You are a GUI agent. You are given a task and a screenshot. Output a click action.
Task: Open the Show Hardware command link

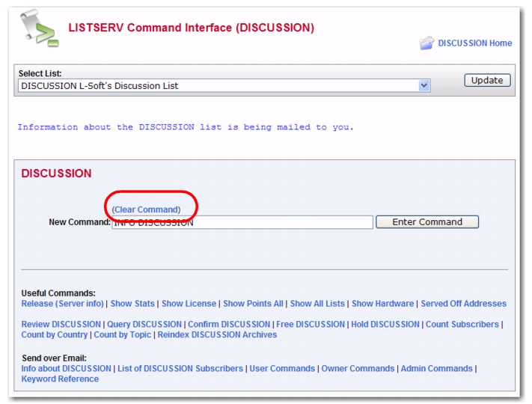(x=382, y=304)
